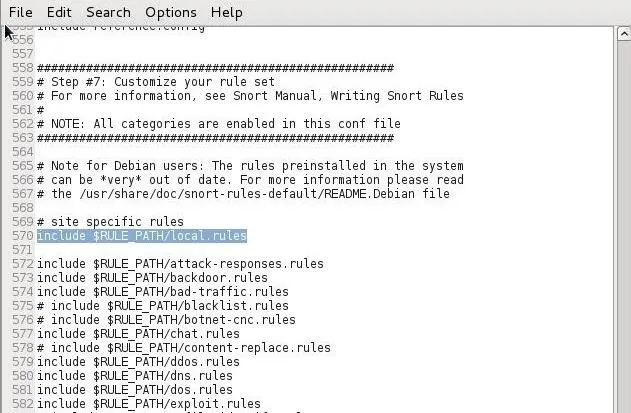
Task: Click the README.Debian file path comment line
Action: tap(243, 194)
